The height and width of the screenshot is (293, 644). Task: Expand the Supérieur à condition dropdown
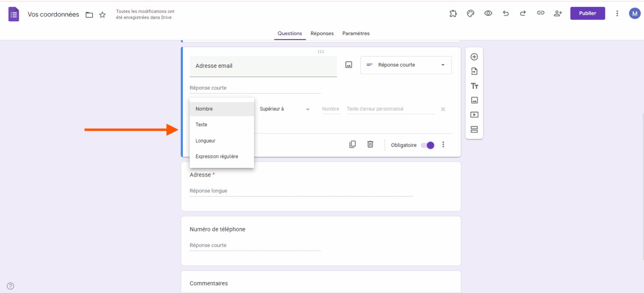click(285, 109)
